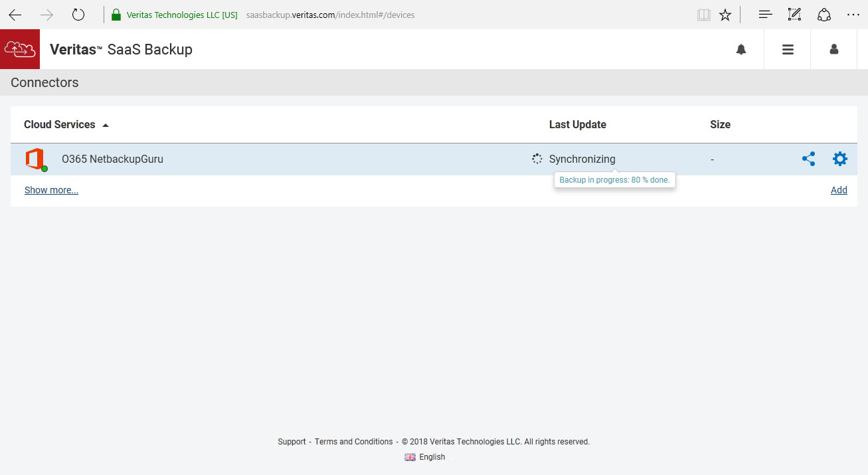Click the Backup in progress tooltip
The height and width of the screenshot is (475, 868).
pos(614,180)
